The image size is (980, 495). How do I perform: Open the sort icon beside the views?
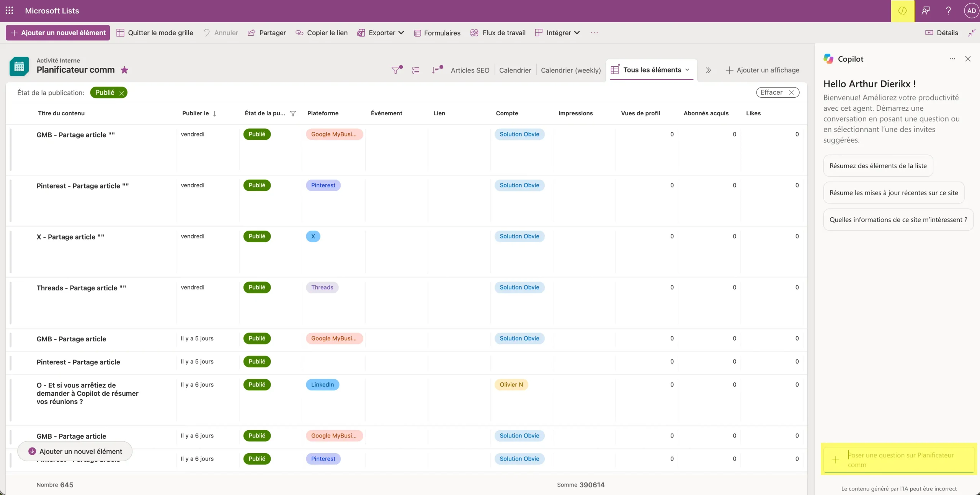pyautogui.click(x=437, y=70)
